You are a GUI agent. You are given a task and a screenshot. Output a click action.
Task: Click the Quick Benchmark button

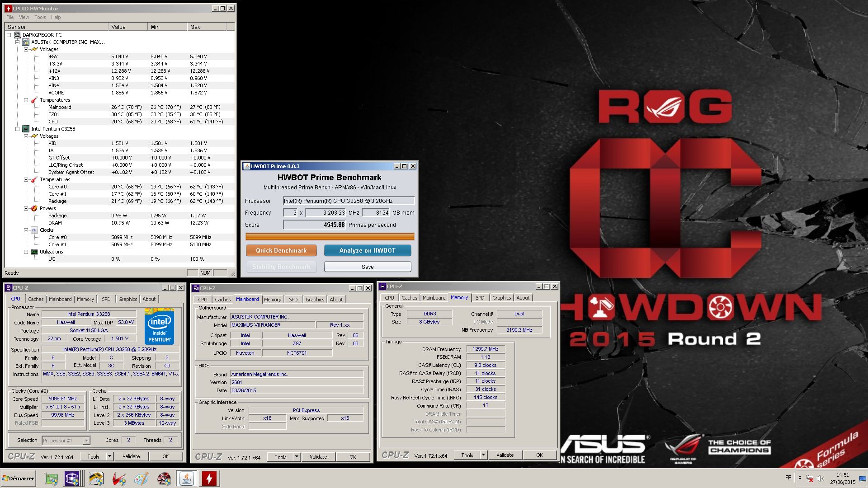pyautogui.click(x=281, y=250)
